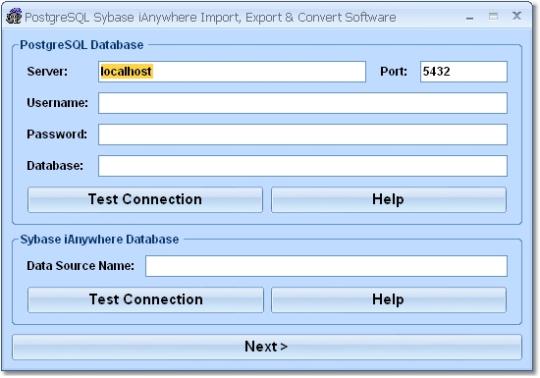This screenshot has width=540, height=378.
Task: Click the 'Sybase iAnywhere Database' group title
Action: (x=100, y=240)
